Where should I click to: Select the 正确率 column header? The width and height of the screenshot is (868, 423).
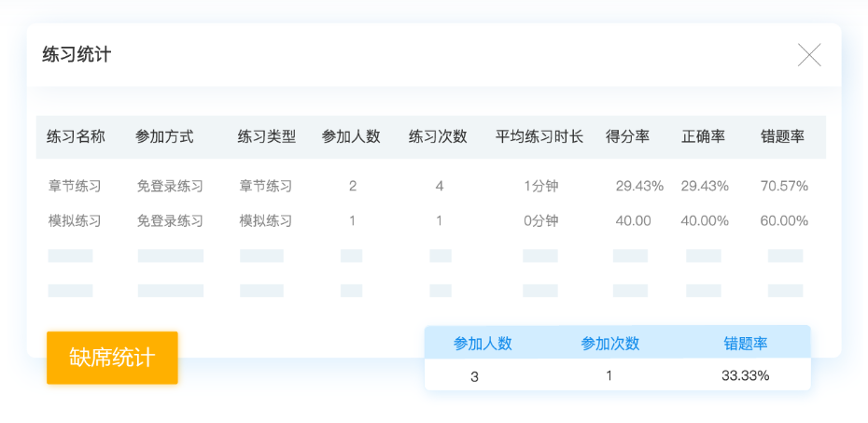point(703,136)
